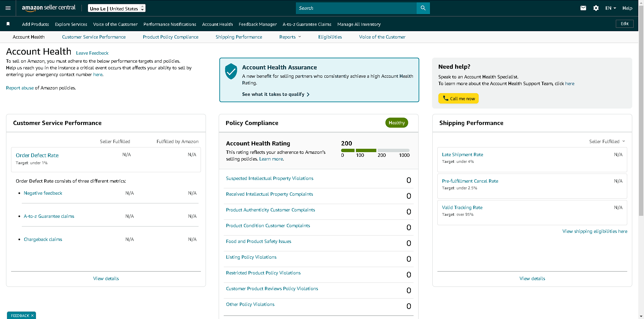Open the Product Policy Compliance tab
Image resolution: width=644 pixels, height=319 pixels.
tap(170, 37)
